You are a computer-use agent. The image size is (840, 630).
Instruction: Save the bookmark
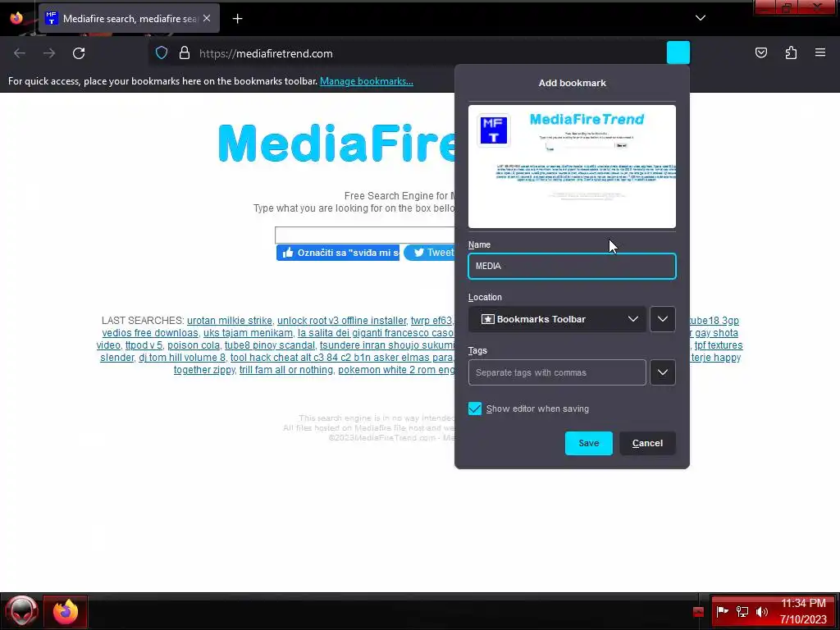tap(589, 443)
